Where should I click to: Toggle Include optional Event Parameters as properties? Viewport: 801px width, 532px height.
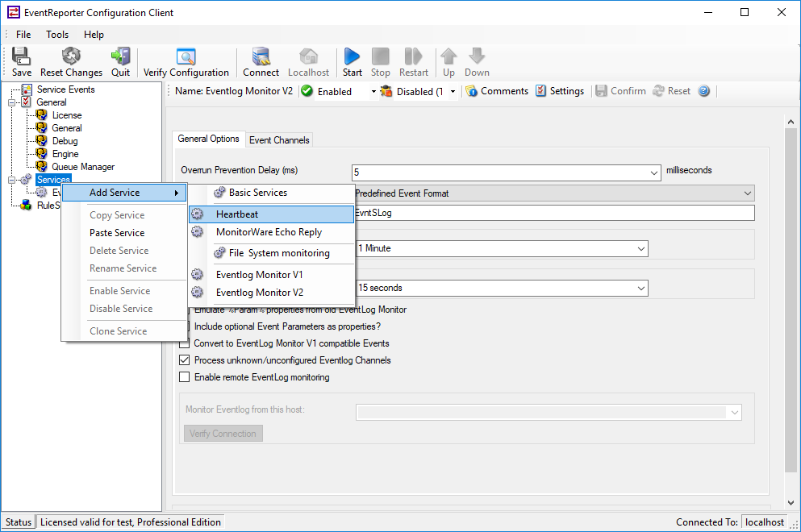185,326
